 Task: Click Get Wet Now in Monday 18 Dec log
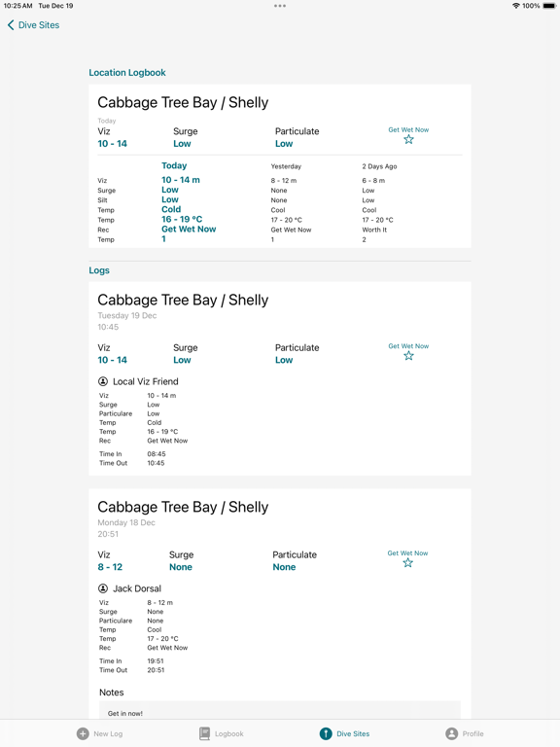[407, 553]
